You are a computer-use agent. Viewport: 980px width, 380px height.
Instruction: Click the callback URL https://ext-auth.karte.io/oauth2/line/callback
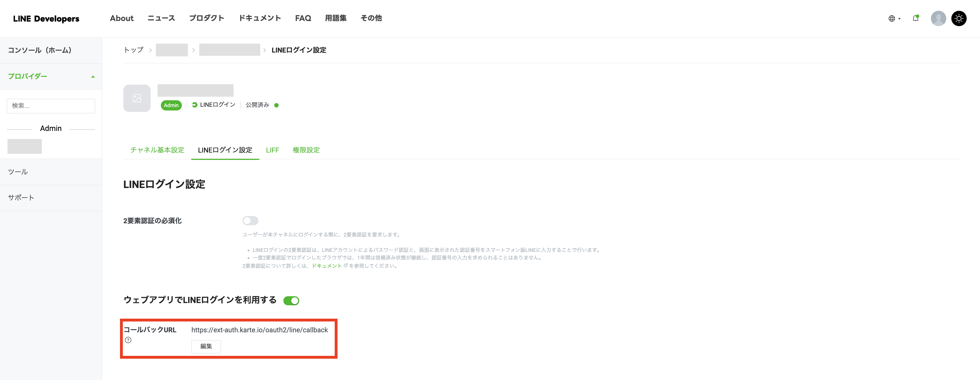pos(260,330)
